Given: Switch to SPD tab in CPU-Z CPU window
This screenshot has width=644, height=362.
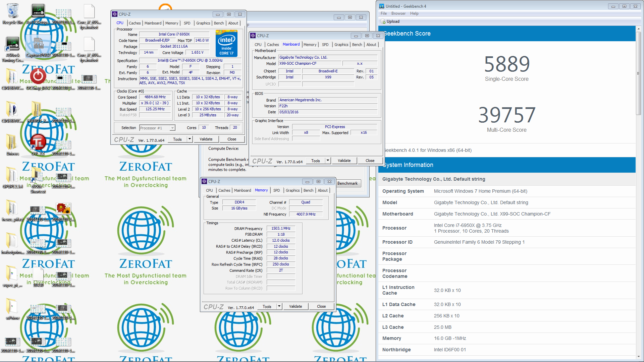Looking at the screenshot, I should 187,23.
